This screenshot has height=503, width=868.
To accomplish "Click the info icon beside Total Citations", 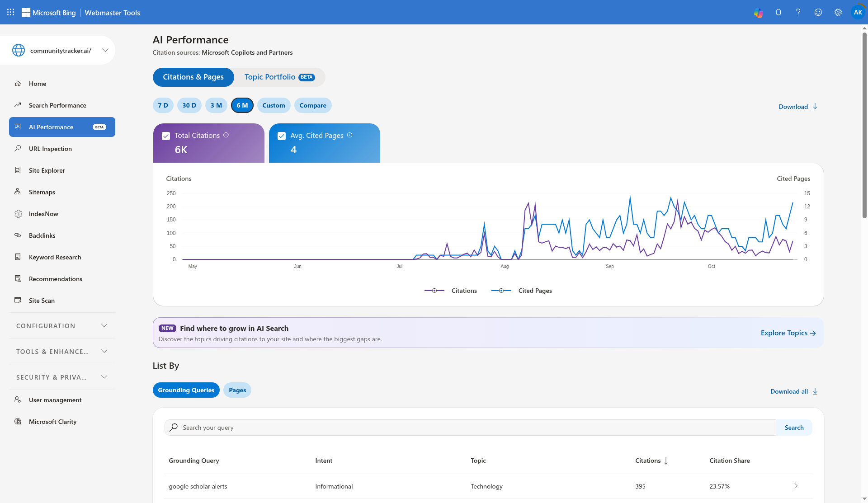I will [x=226, y=135].
